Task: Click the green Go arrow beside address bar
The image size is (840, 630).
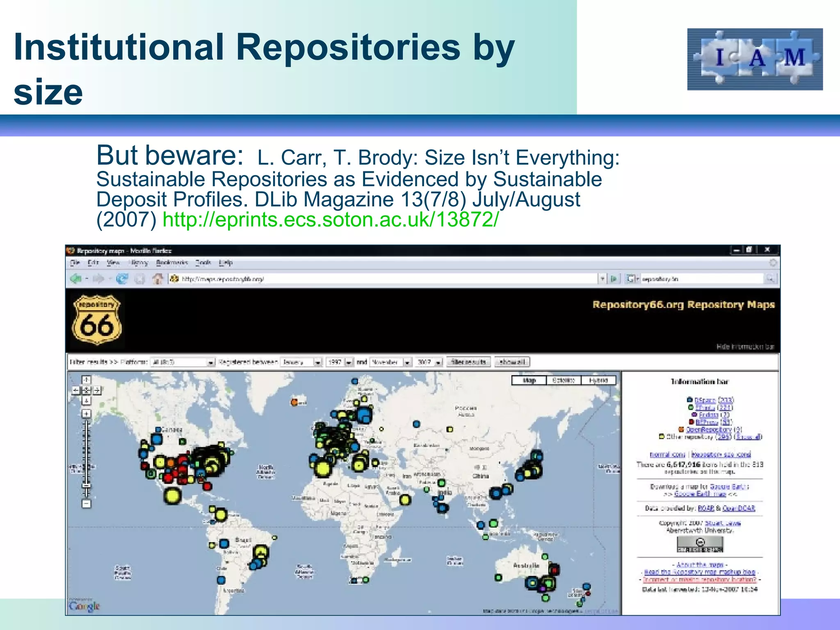Action: click(614, 279)
